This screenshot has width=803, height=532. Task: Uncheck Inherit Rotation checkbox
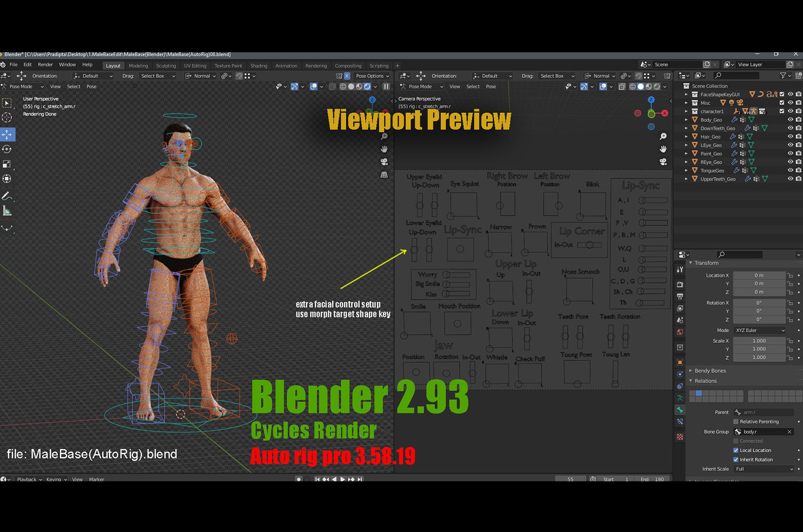coord(736,460)
